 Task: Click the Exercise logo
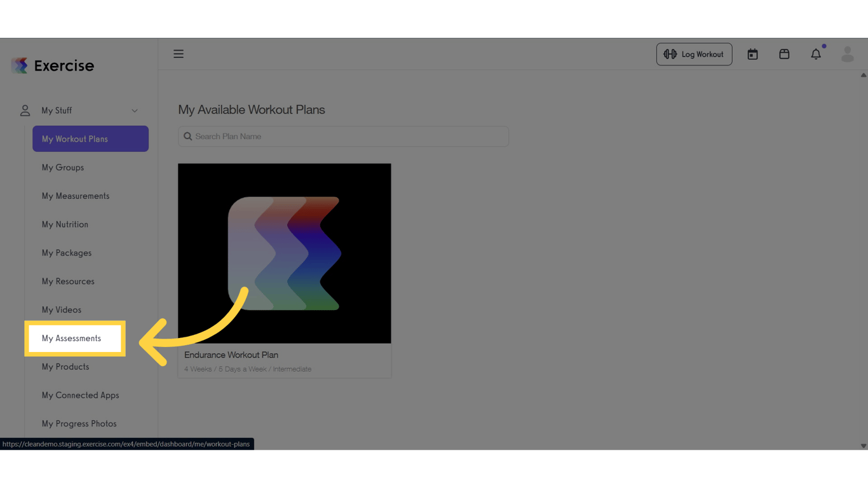pos(53,65)
